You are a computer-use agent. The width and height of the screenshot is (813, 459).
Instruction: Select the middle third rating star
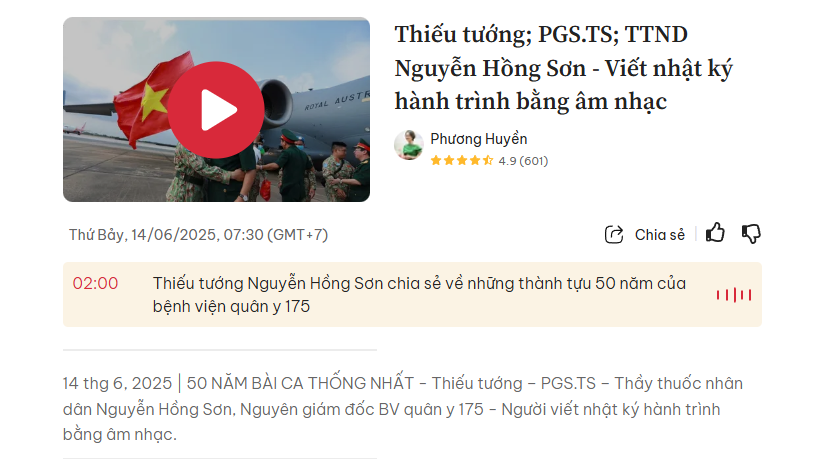462,161
